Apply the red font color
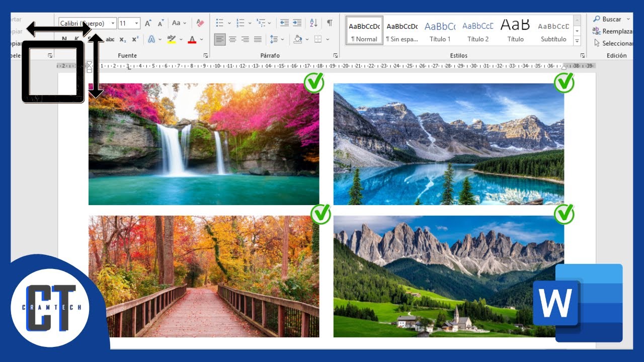The height and width of the screenshot is (362, 644). coord(192,39)
